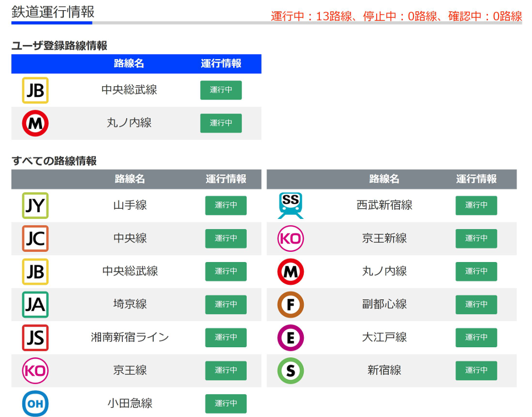Click the JB icon in the user-registered routes table
Viewport: 532px width, 417px height.
(x=35, y=91)
